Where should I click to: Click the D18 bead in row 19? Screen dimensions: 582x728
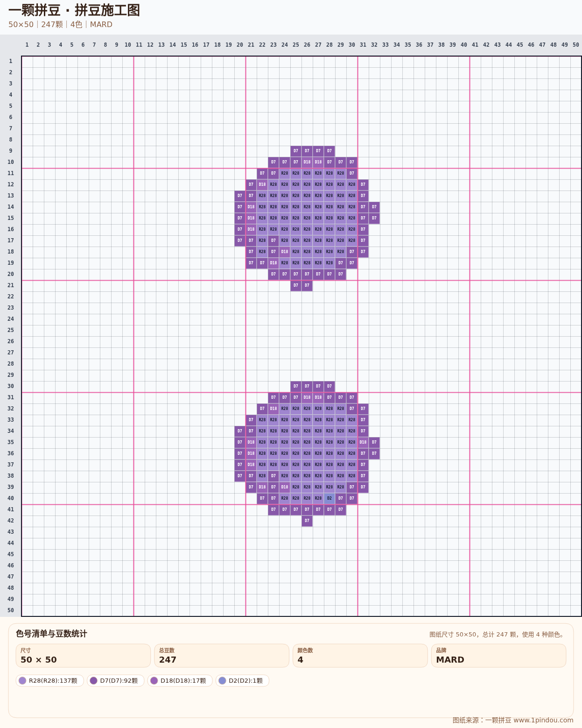(x=273, y=263)
